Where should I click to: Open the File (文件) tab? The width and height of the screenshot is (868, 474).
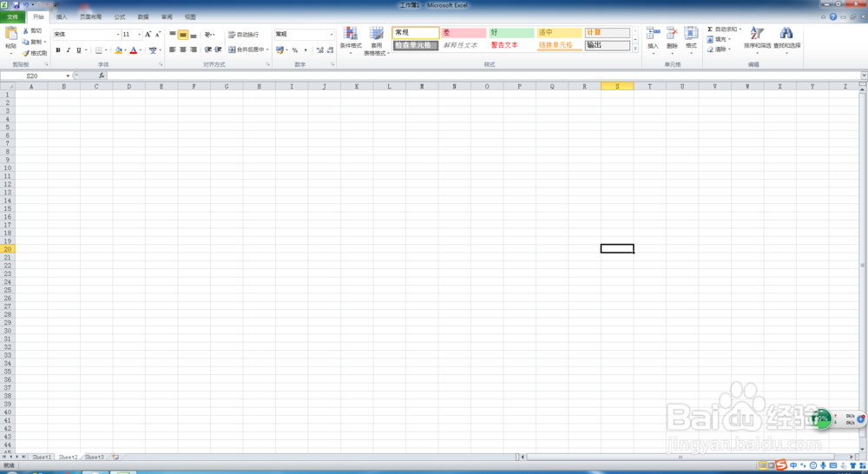coord(13,17)
